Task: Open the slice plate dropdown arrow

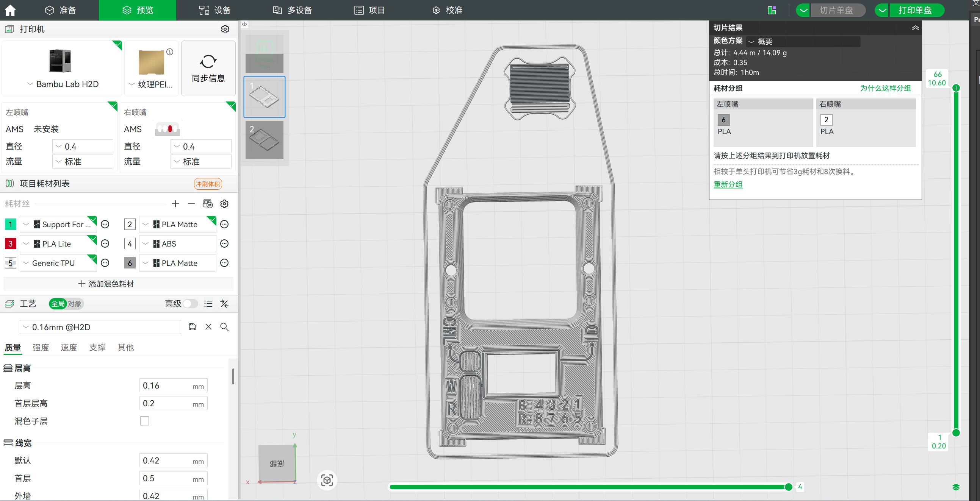Action: pos(803,10)
